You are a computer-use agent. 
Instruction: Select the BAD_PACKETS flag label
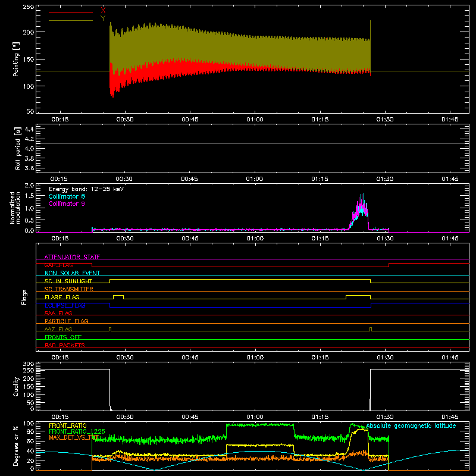click(x=65, y=345)
